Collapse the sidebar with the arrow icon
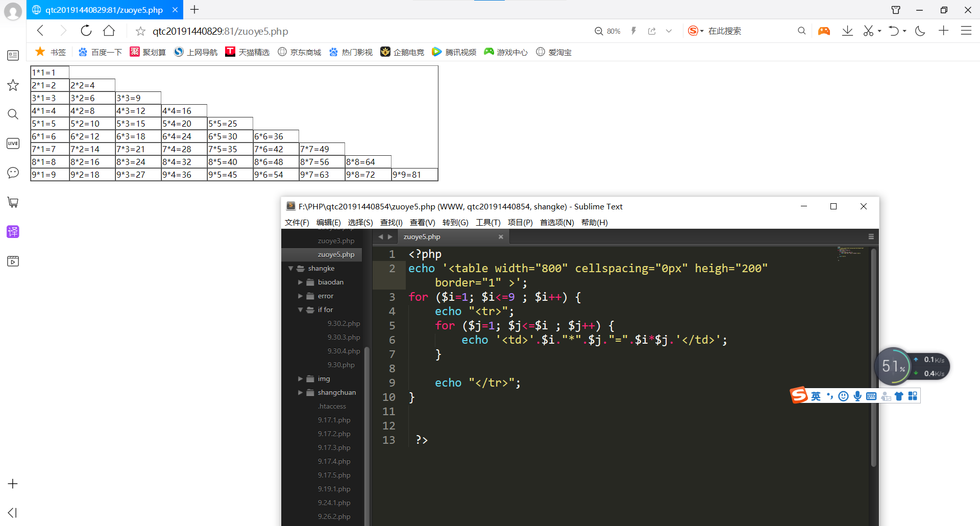 13,513
